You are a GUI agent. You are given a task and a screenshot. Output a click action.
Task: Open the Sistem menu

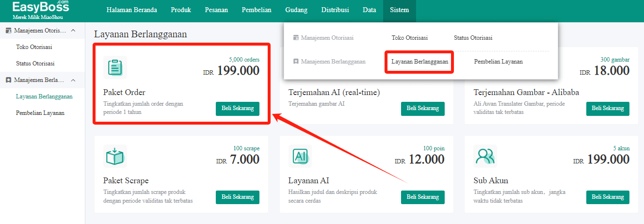click(400, 10)
